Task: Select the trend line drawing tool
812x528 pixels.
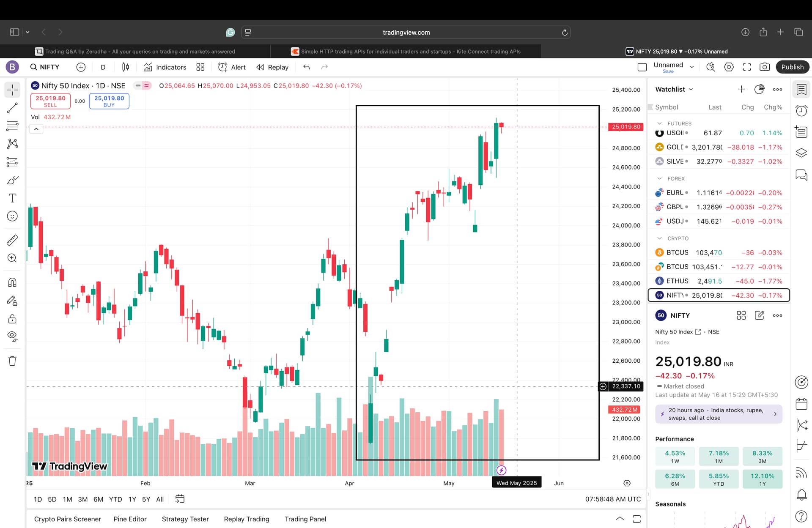Action: pos(13,108)
